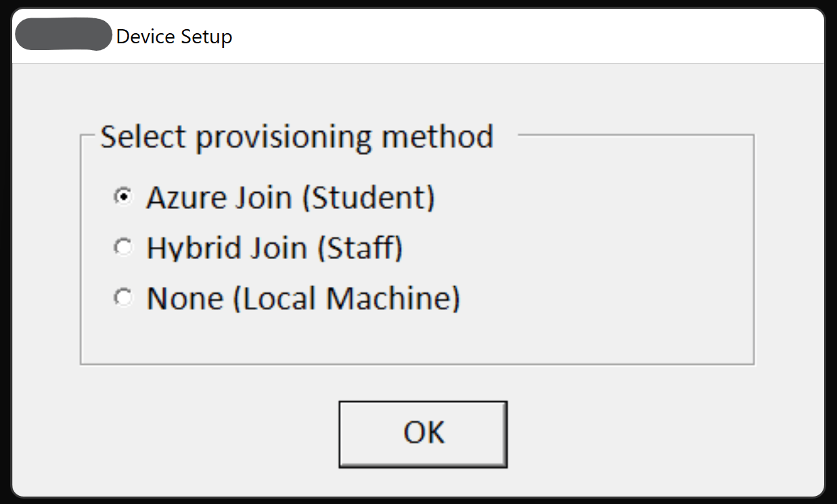The image size is (837, 504).
Task: Click the "Device Setup" title bar text
Action: coord(174,37)
